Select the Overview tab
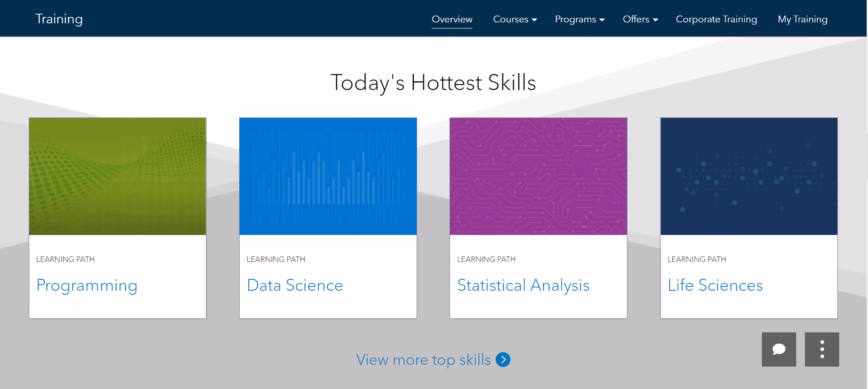 point(452,19)
